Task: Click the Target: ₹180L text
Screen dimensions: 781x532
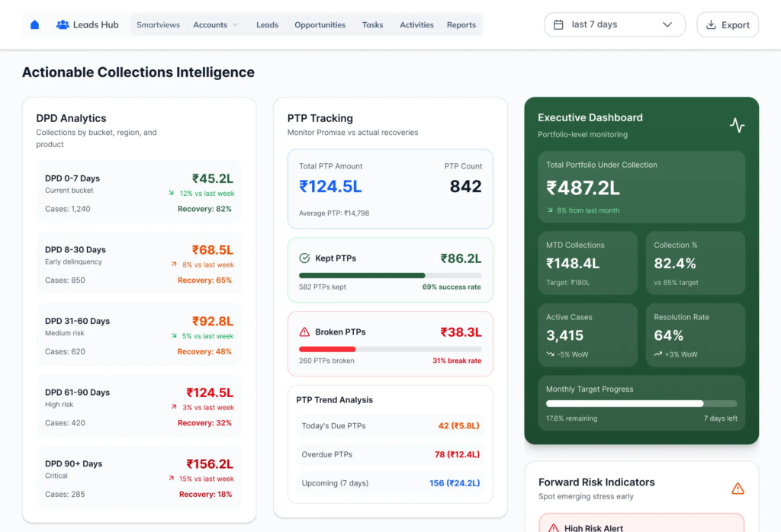Action: 567,282
